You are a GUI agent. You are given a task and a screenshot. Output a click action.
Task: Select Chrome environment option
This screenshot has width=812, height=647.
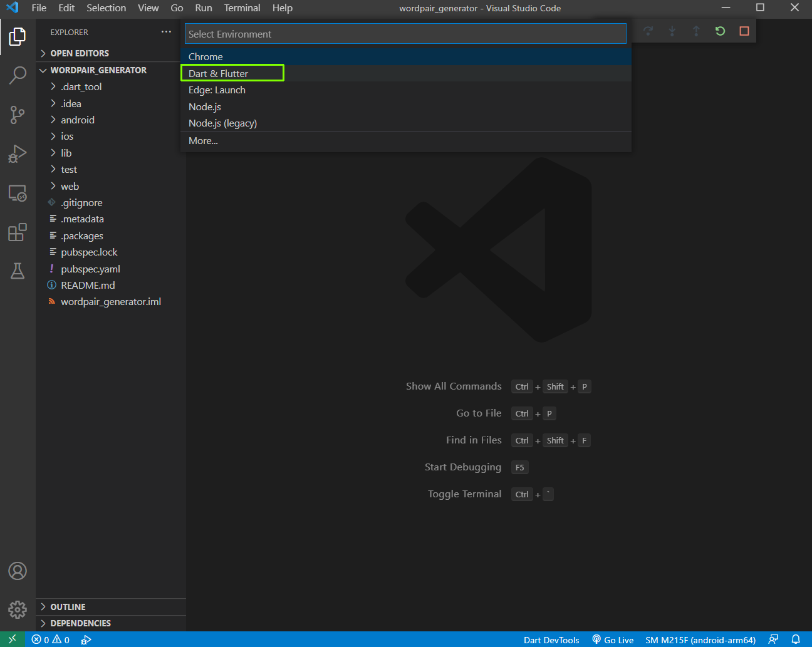click(406, 56)
